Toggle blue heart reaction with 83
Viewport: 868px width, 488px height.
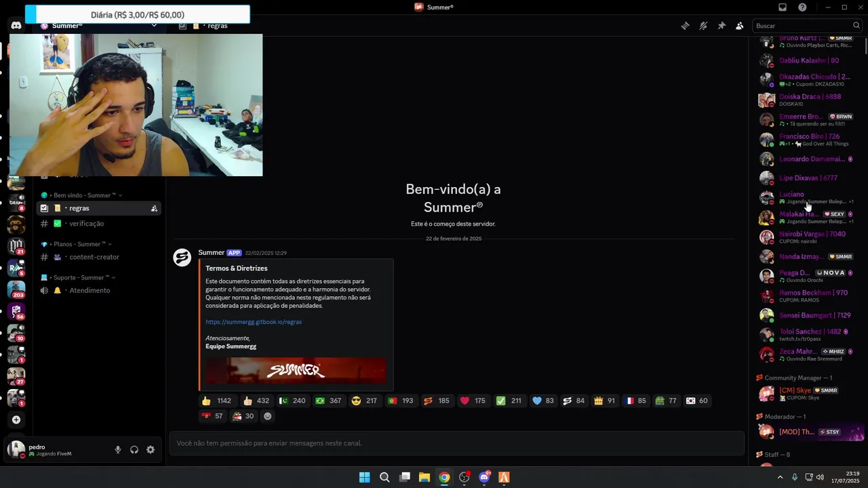tap(543, 401)
